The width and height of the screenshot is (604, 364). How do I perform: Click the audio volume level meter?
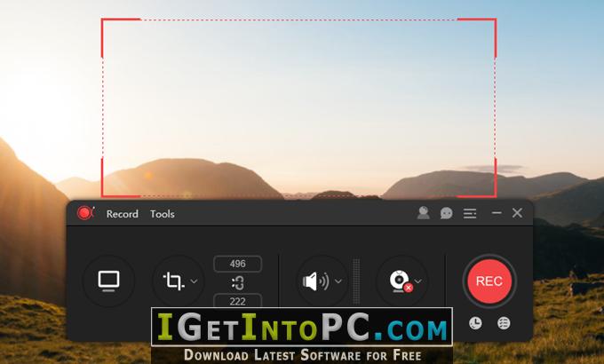coord(357,281)
